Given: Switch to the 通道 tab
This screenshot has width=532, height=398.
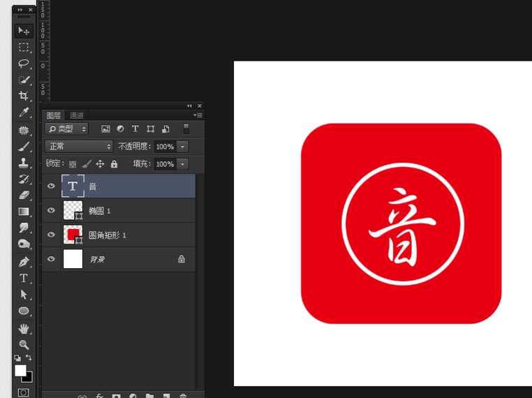Looking at the screenshot, I should [77, 115].
